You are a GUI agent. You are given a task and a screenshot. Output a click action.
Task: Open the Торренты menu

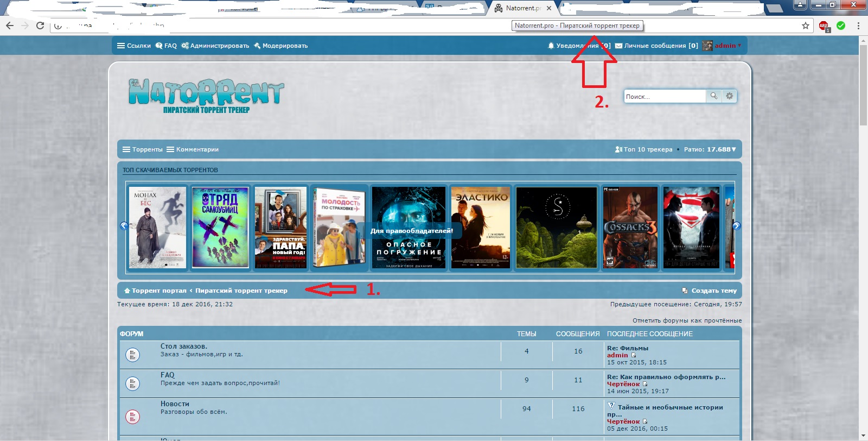coord(143,149)
